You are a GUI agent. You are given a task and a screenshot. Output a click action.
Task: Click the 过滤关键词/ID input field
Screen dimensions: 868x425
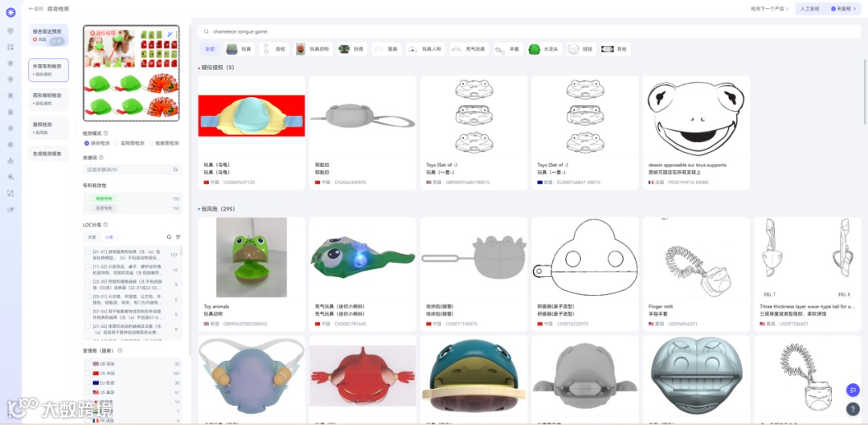(132, 170)
